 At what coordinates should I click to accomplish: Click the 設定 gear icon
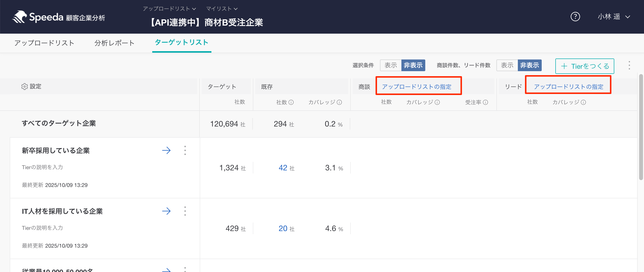(x=25, y=87)
